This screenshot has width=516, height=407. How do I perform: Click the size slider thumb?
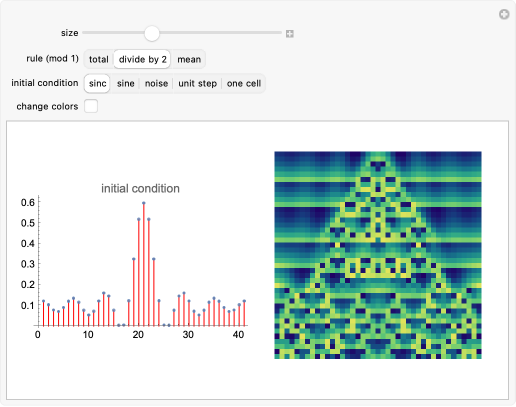[152, 33]
